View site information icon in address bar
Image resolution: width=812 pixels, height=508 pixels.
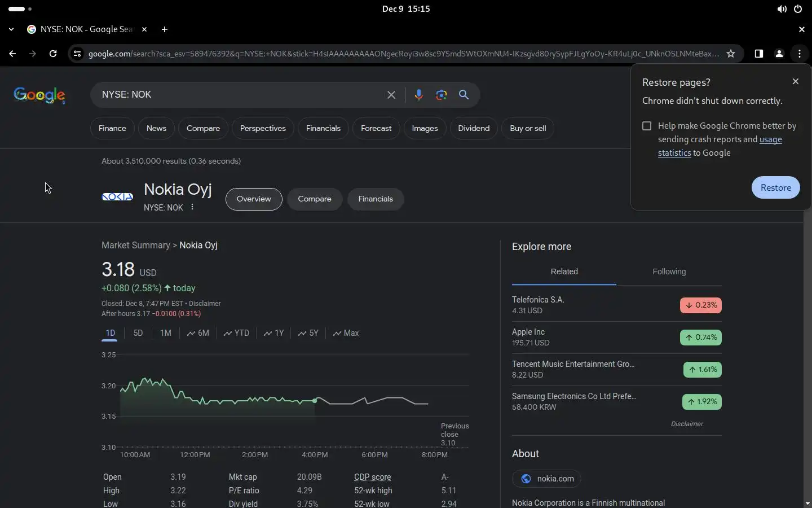(x=77, y=54)
